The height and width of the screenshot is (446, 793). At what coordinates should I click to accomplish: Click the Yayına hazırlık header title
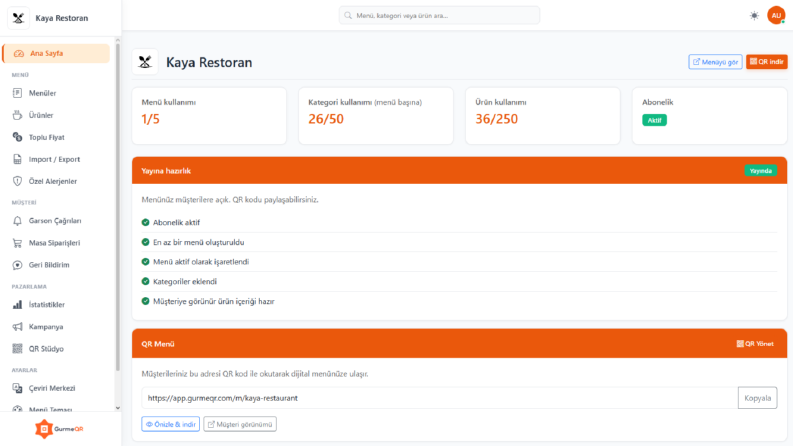point(166,171)
